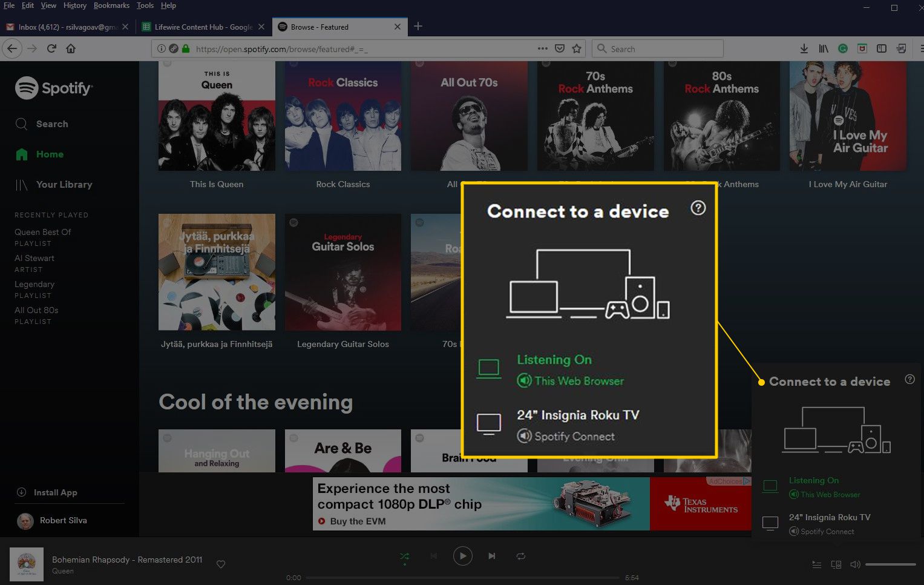Show Firefox sidebars icon
The image size is (924, 585).
click(882, 48)
